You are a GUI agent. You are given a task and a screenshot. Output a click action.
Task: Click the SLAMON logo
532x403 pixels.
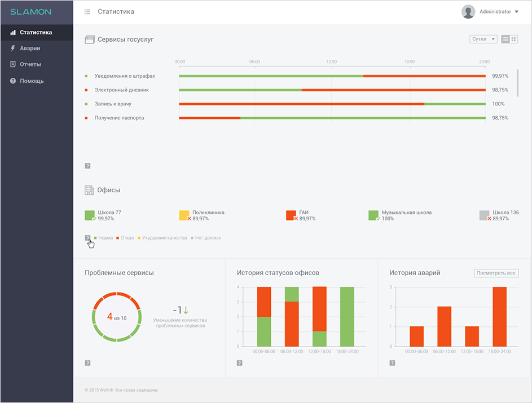(x=30, y=12)
